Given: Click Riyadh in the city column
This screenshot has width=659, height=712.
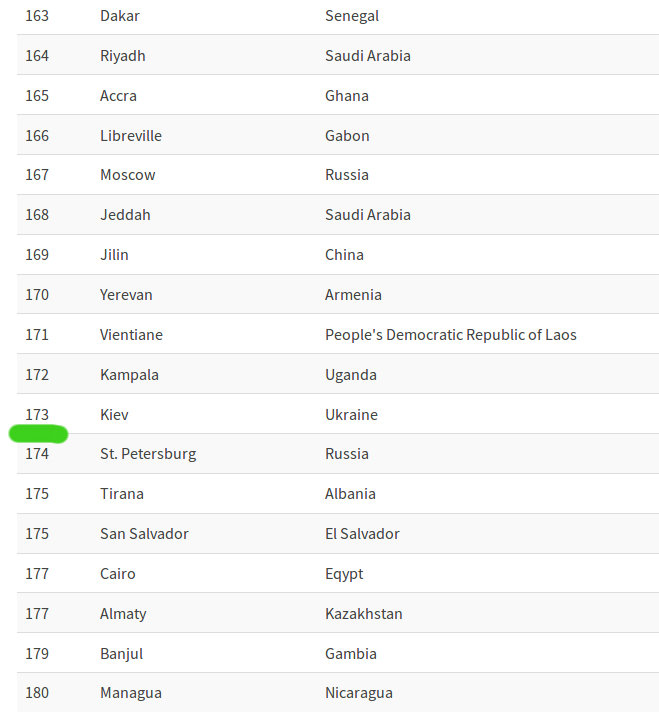Looking at the screenshot, I should click(122, 56).
